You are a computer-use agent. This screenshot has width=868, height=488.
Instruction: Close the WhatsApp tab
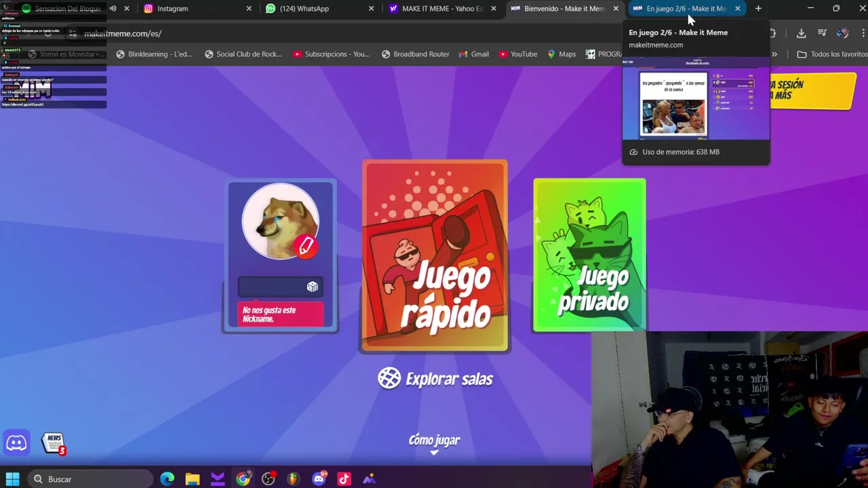click(x=371, y=9)
